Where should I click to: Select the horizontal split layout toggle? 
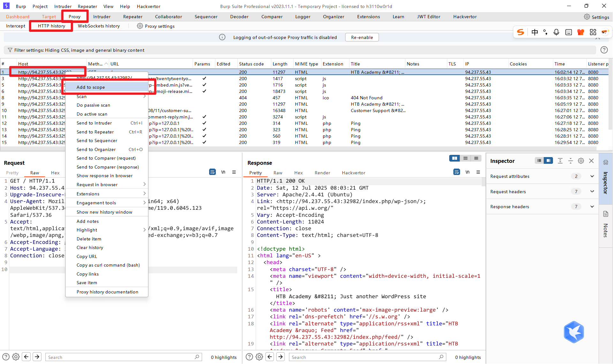tap(465, 158)
